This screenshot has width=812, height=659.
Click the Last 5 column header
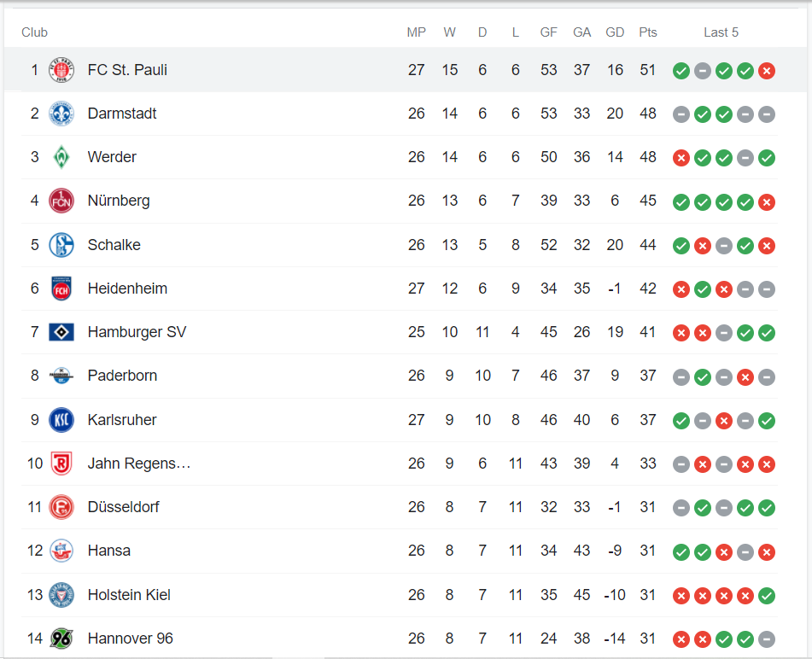(x=721, y=32)
